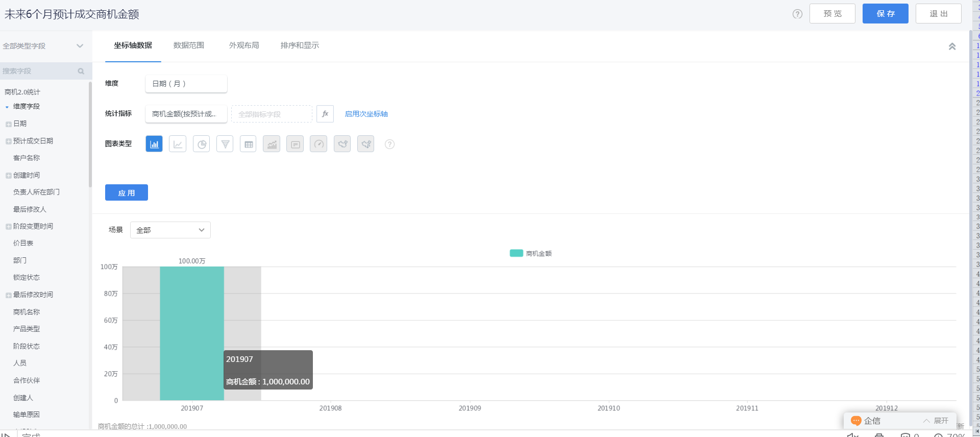Viewport: 980px width, 437px height.
Task: Collapse the settings panel with double-chevron icon
Action: 952,46
